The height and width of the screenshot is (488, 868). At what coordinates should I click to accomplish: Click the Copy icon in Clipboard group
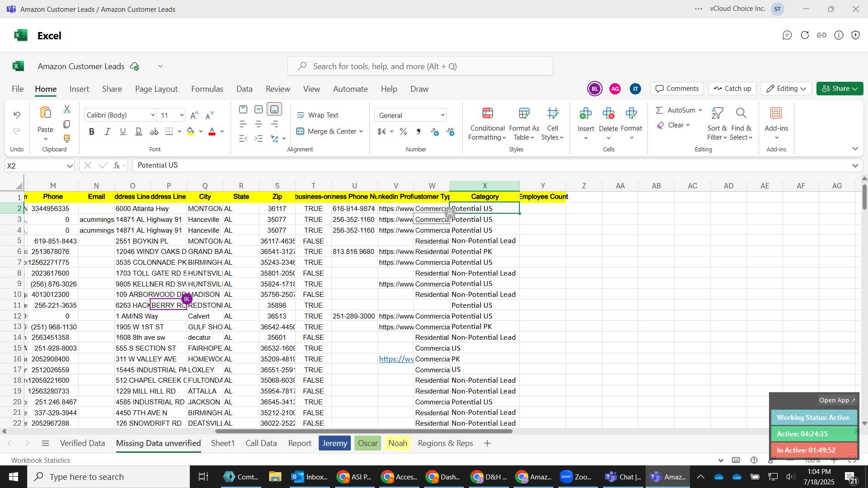[67, 124]
